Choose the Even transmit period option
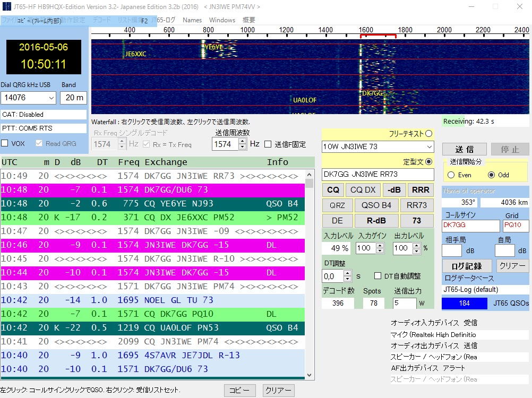This screenshot has height=398, width=532. coord(451,175)
